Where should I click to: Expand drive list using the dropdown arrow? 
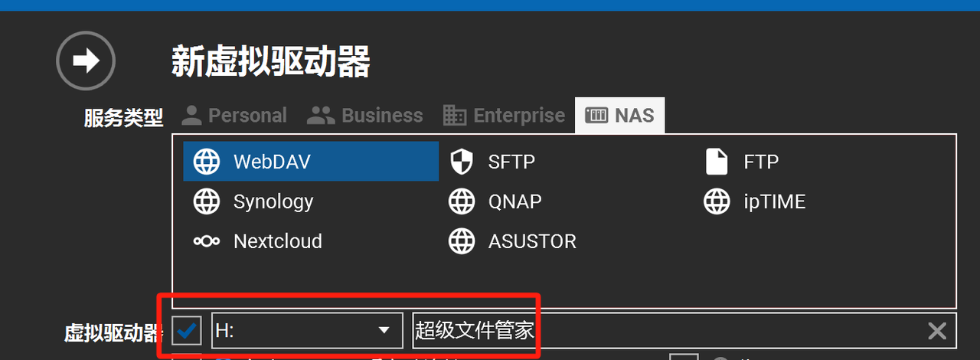[x=384, y=331]
